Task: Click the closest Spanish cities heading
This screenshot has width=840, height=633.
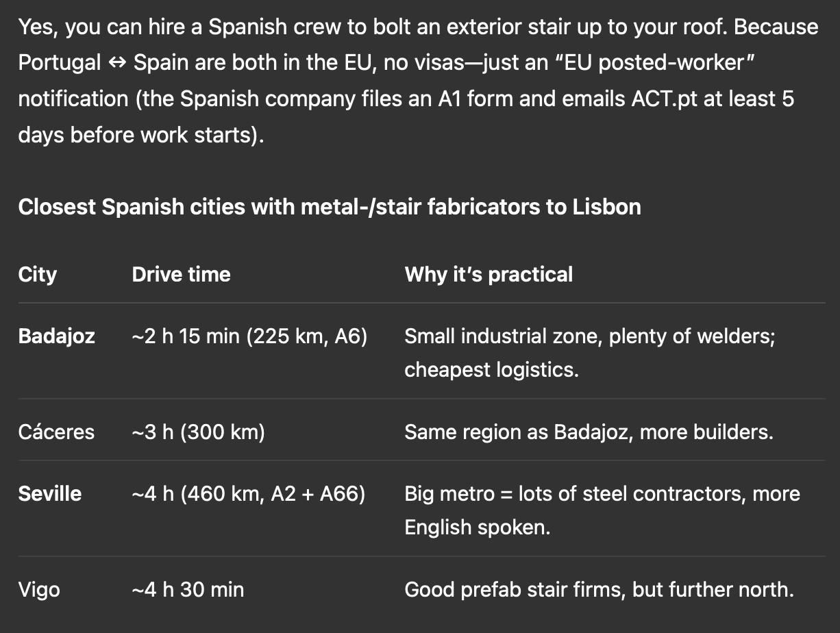Action: [330, 207]
